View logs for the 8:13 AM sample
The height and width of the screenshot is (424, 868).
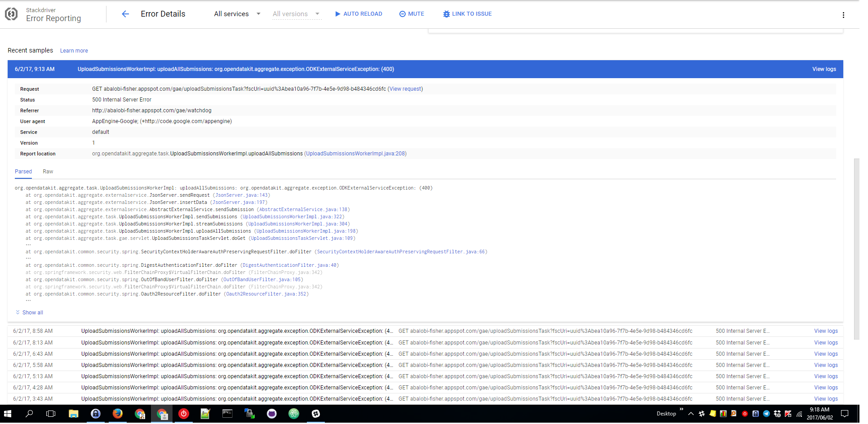(x=826, y=343)
